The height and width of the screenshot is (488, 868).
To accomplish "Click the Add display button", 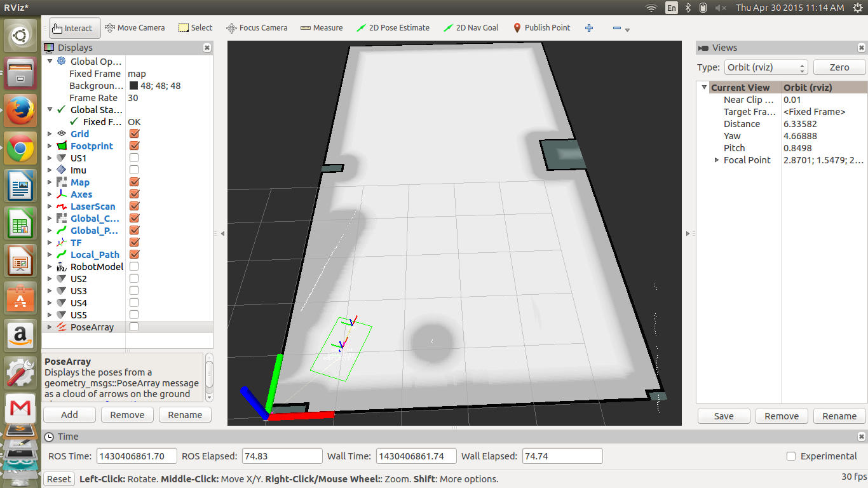I will tap(69, 415).
